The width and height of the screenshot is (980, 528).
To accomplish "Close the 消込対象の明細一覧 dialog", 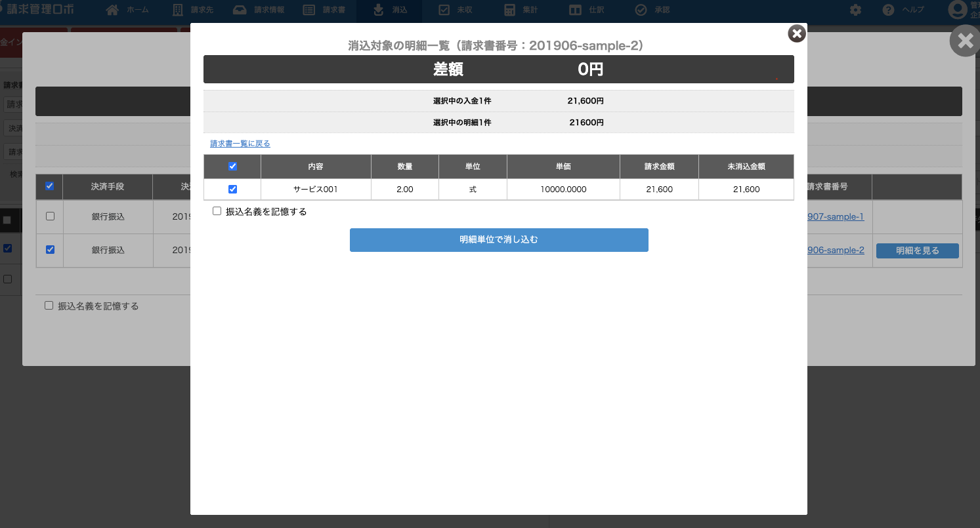I will tap(796, 33).
